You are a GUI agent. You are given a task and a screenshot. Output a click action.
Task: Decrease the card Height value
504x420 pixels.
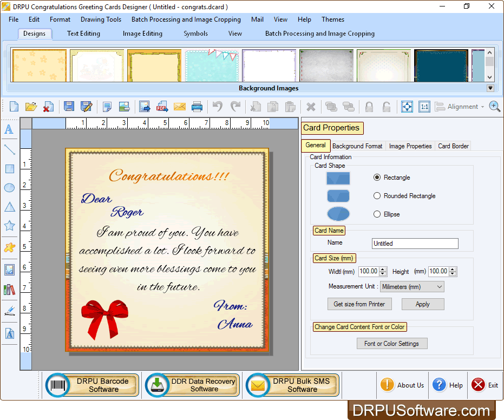tap(453, 273)
